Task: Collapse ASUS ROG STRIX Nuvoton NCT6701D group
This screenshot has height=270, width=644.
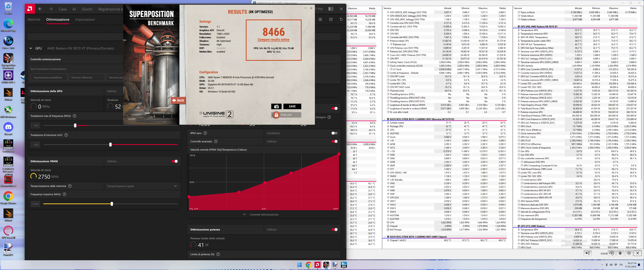Action: pyautogui.click(x=385, y=119)
